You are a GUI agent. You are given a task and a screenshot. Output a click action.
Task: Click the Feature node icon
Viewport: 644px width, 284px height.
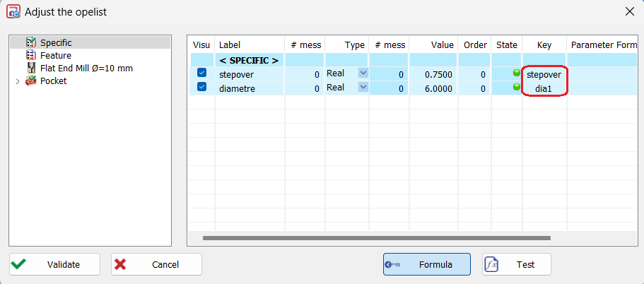tap(31, 56)
